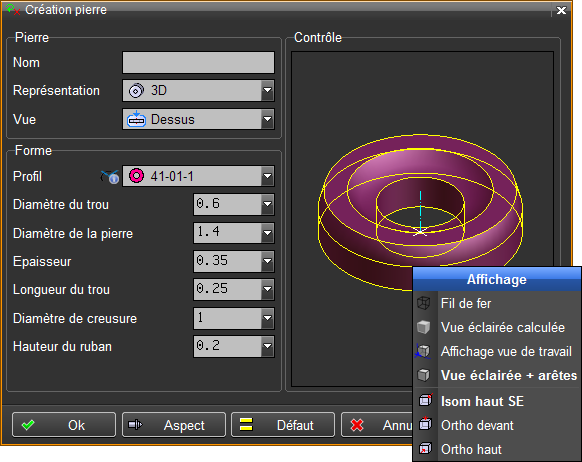Click the Ortho haut view icon
The height and width of the screenshot is (462, 582).
point(425,449)
